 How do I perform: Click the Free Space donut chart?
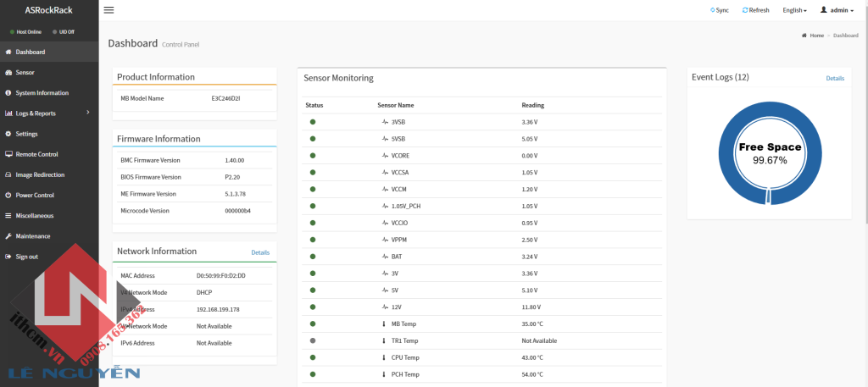click(x=770, y=152)
